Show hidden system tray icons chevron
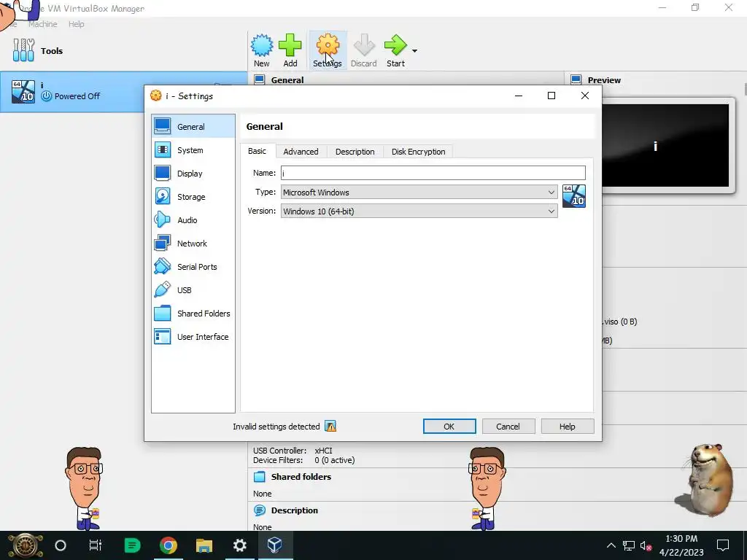Image resolution: width=747 pixels, height=560 pixels. point(611,545)
